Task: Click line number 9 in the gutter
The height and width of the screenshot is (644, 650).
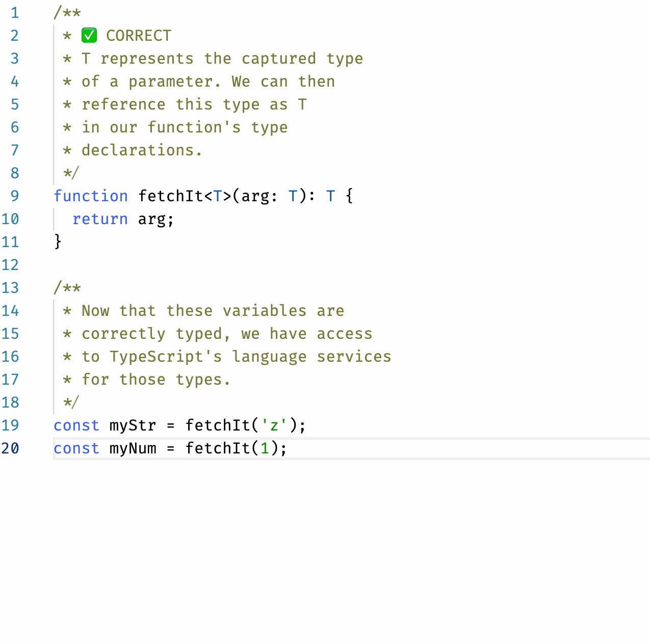Action: [x=15, y=196]
